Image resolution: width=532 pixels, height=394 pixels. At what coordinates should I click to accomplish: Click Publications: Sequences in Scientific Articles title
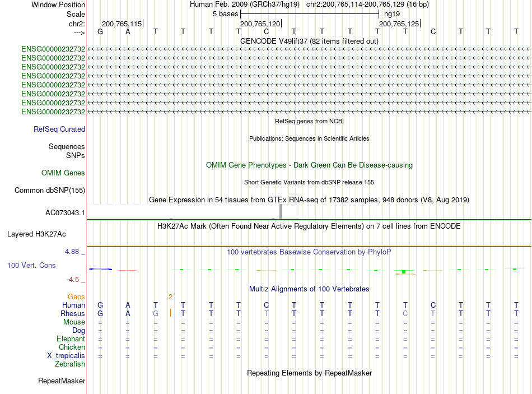click(x=309, y=138)
